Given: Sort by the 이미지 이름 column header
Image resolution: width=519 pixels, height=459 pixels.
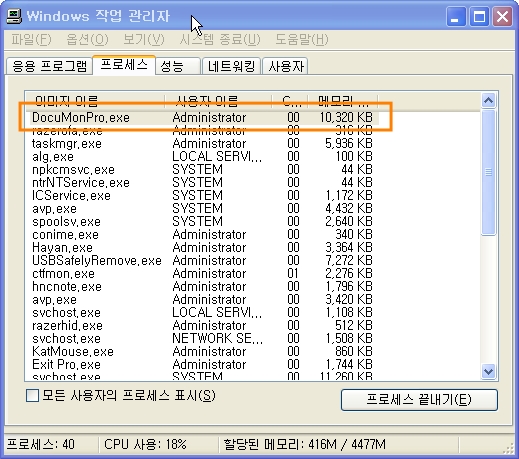Looking at the screenshot, I should pyautogui.click(x=95, y=101).
